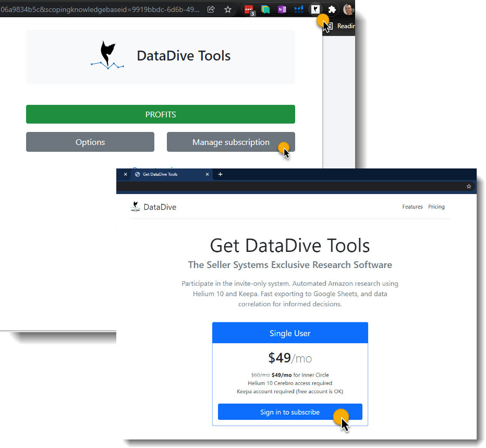
Task: Open the profile avatar in back window
Action: click(x=348, y=9)
